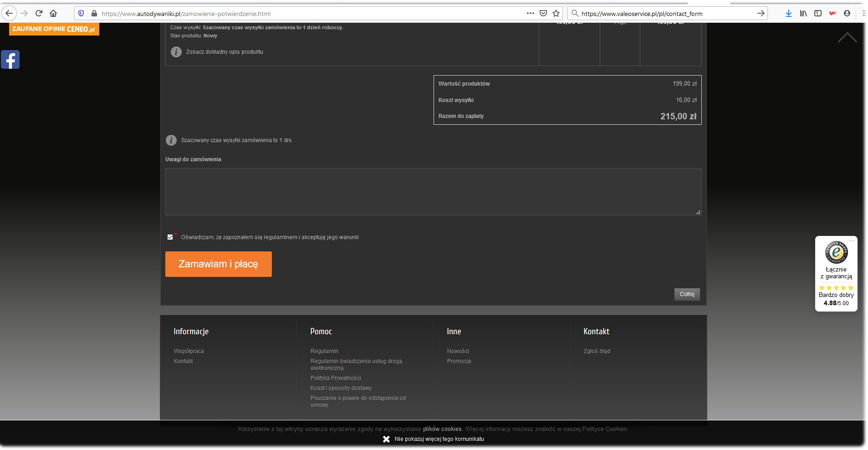Open the Trusted Shops guarantee badge

pos(836,252)
